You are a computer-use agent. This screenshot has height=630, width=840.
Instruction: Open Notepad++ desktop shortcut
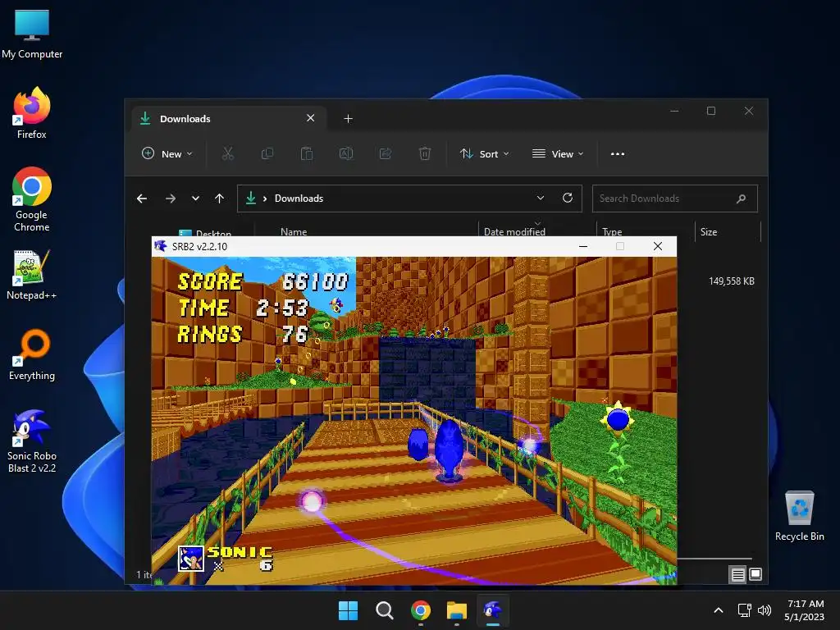(x=32, y=274)
